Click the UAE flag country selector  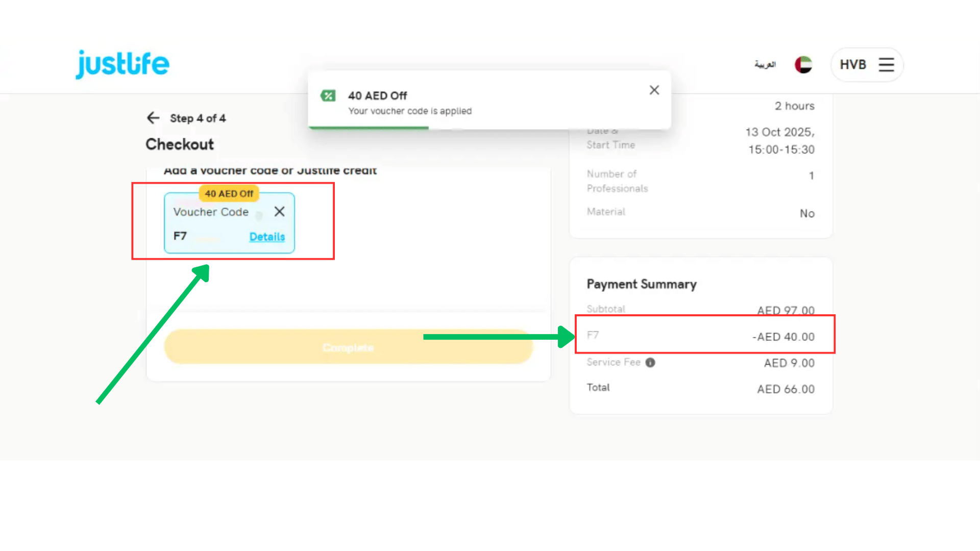click(803, 65)
